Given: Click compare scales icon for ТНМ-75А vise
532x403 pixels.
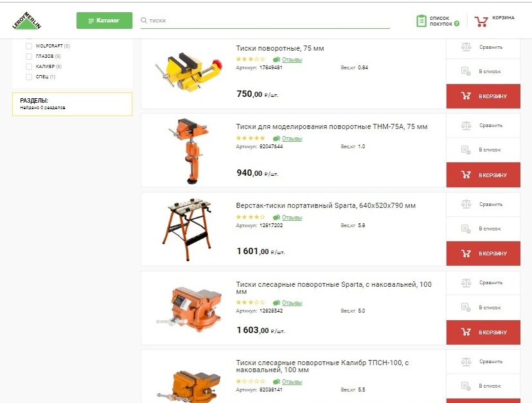Looking at the screenshot, I should pyautogui.click(x=466, y=126).
